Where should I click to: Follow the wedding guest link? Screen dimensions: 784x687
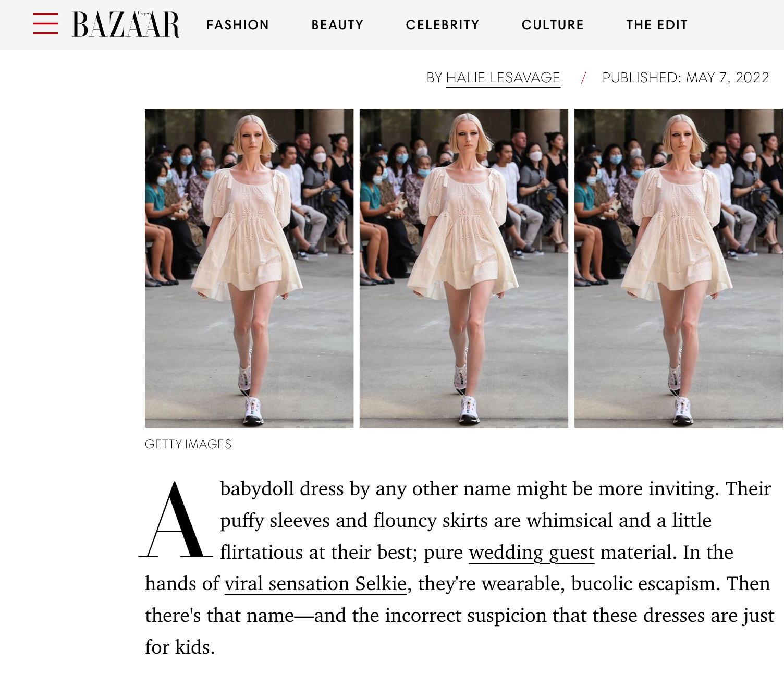click(532, 553)
